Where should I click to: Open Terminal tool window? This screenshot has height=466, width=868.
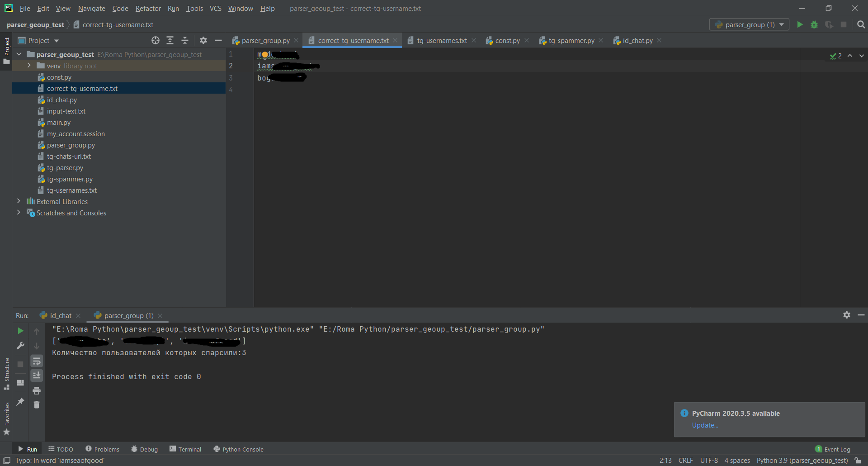tap(185, 449)
